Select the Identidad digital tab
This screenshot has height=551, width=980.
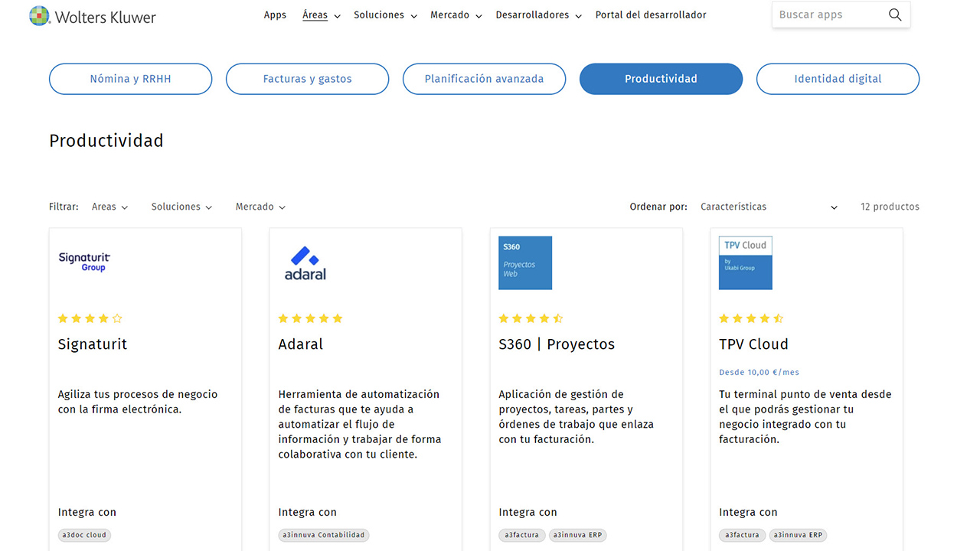point(838,79)
